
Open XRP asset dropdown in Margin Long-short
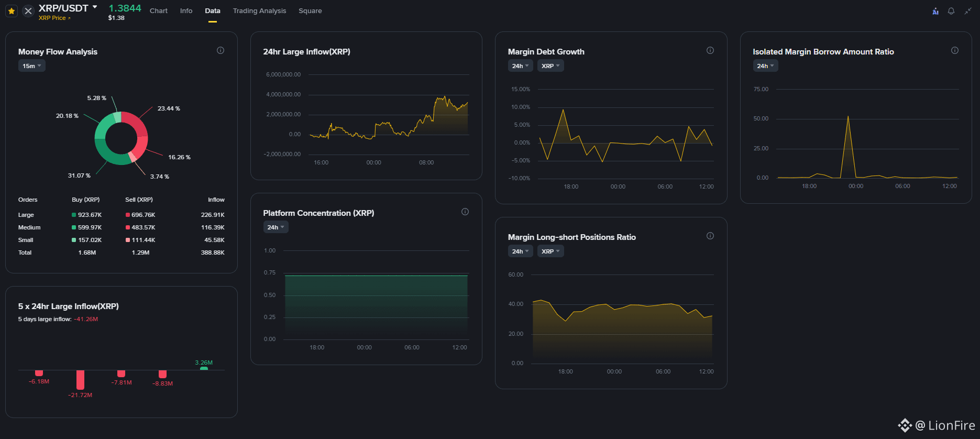(550, 251)
